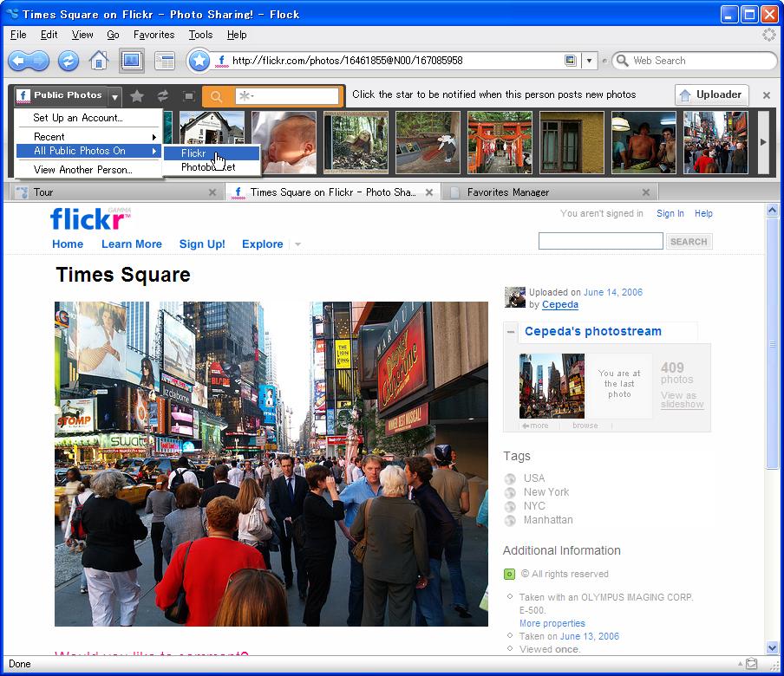Click the Help link on Flickr page
Image resolution: width=784 pixels, height=676 pixels.
tap(703, 213)
